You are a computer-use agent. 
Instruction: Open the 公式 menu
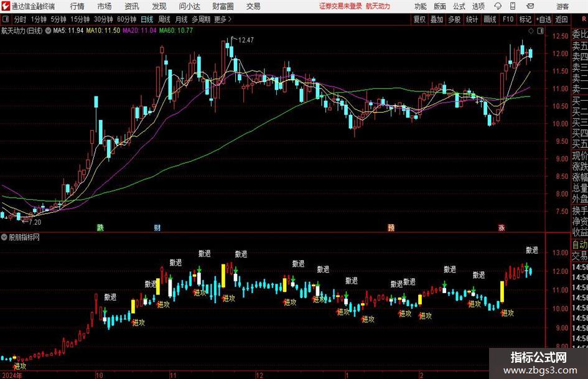(459, 6)
